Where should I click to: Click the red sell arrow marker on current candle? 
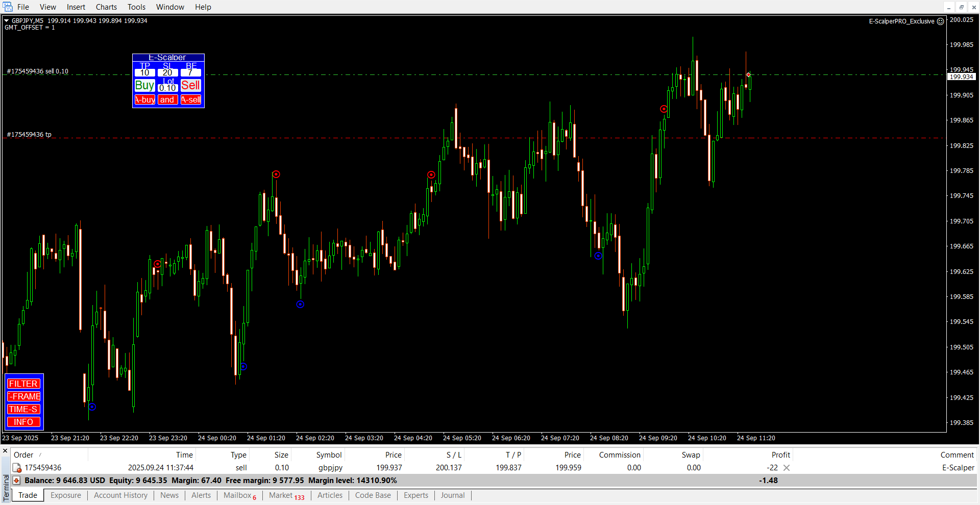748,75
